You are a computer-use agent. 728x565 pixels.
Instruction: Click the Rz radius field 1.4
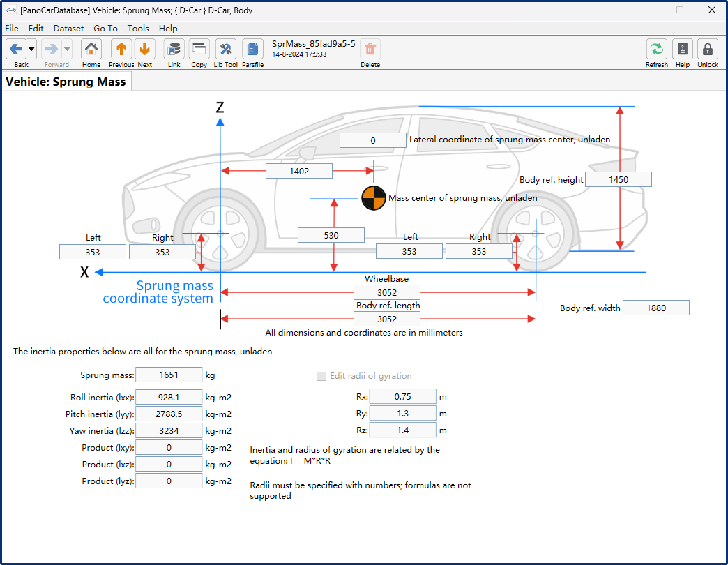tap(402, 430)
